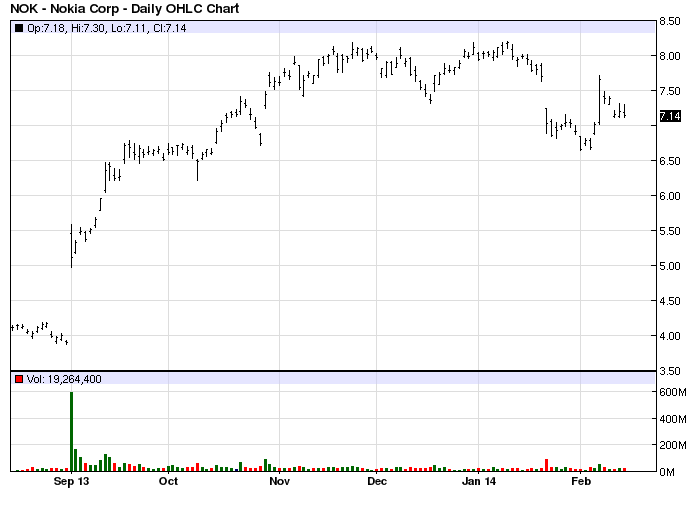Image resolution: width=700 pixels, height=512 pixels.
Task: Click the 5.50 price axis label
Action: (x=670, y=231)
